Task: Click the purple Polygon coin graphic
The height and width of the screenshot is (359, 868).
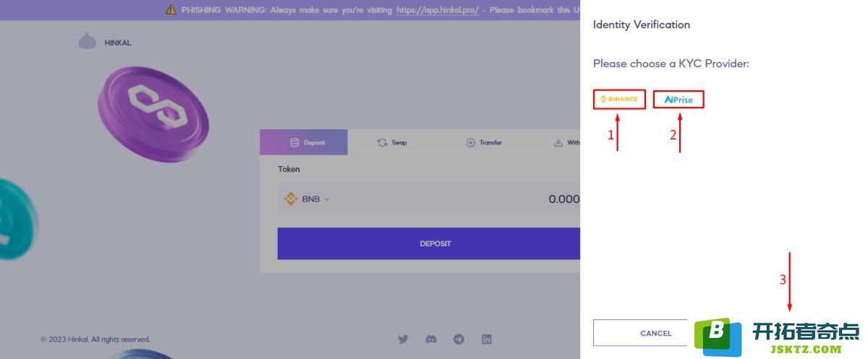Action: click(153, 114)
